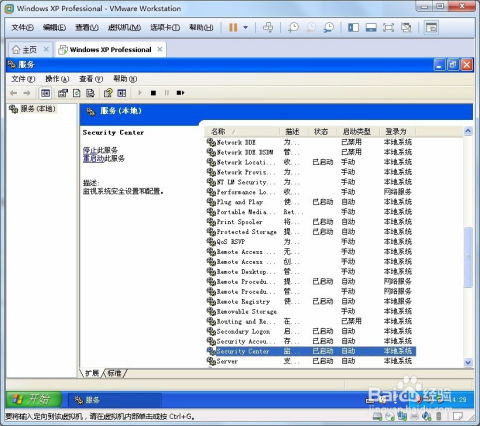Switch to the 标准 view tab
This screenshot has height=426, width=480.
(x=115, y=373)
